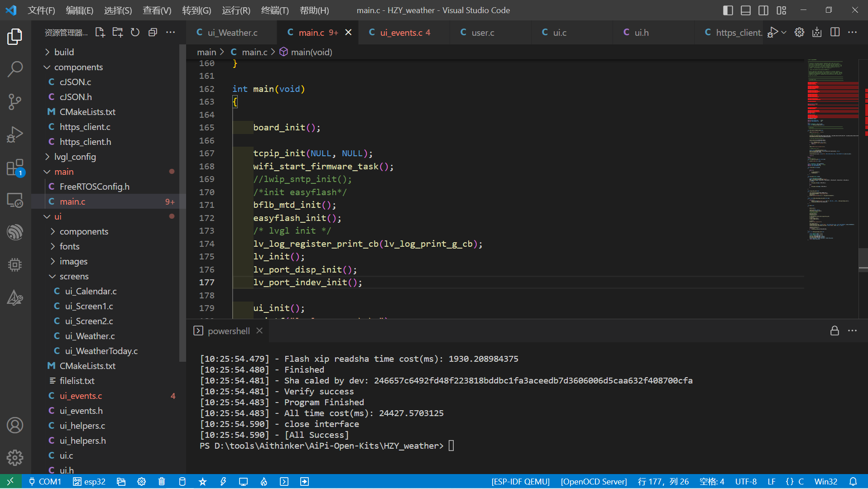
Task: Refresh the Explorer file tree
Action: 135,33
